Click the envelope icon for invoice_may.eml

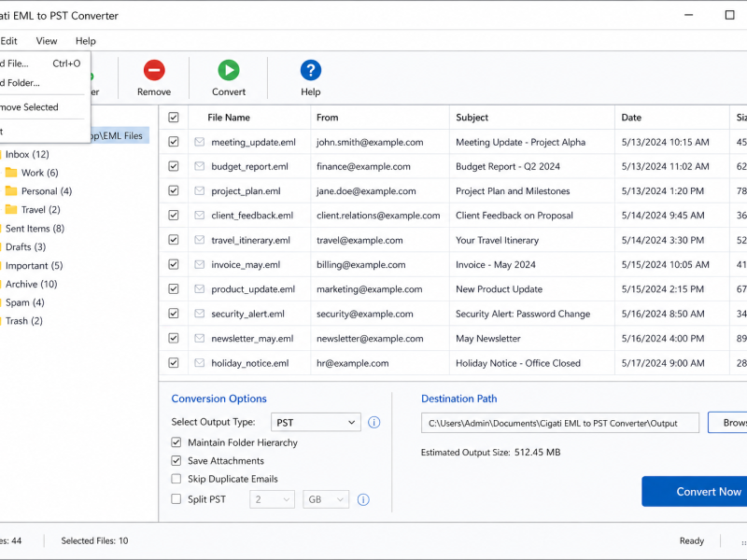(x=200, y=264)
